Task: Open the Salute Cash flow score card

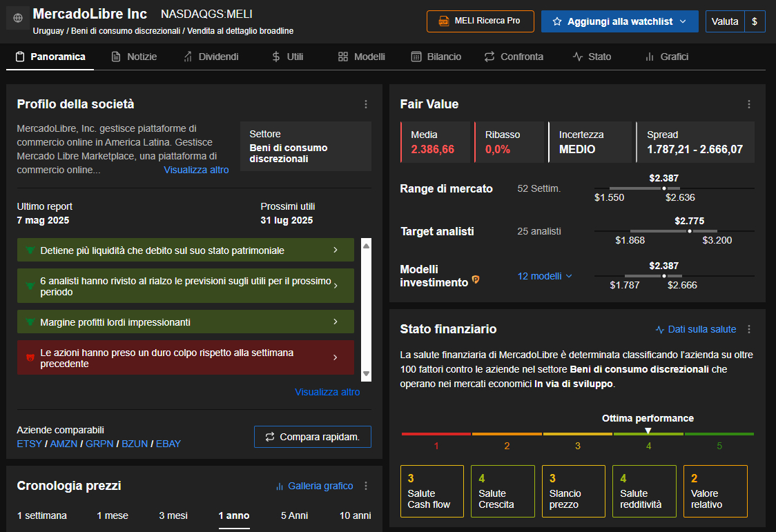Action: (x=432, y=491)
